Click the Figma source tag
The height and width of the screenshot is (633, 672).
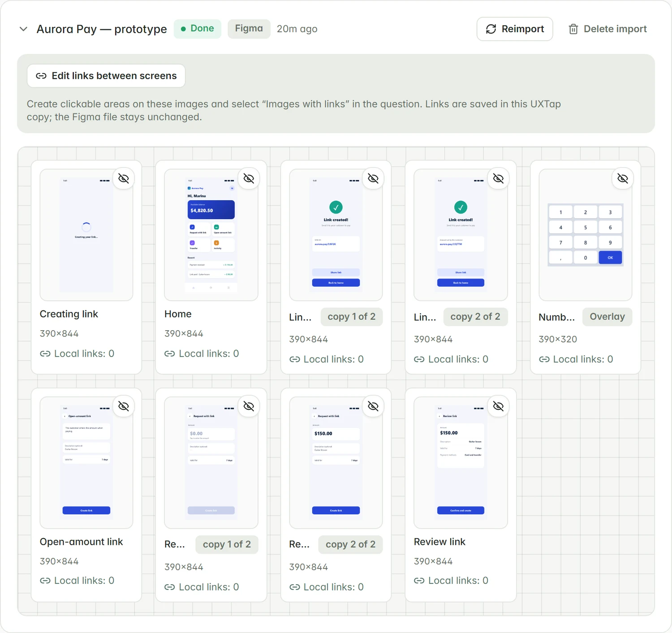click(249, 29)
